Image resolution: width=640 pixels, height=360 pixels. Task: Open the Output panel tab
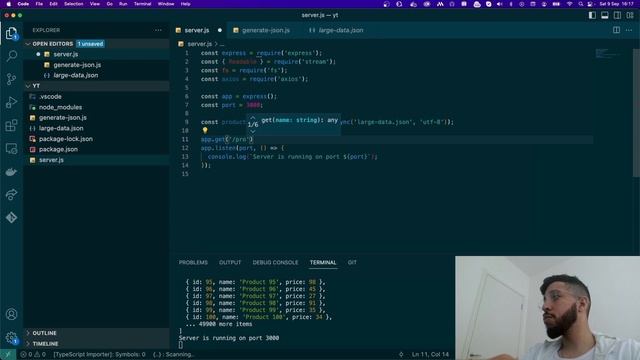(230, 262)
